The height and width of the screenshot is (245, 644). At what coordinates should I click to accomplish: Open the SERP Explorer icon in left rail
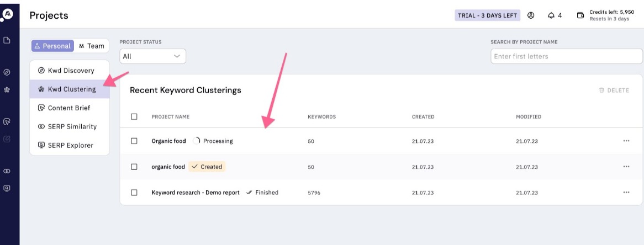(7, 188)
